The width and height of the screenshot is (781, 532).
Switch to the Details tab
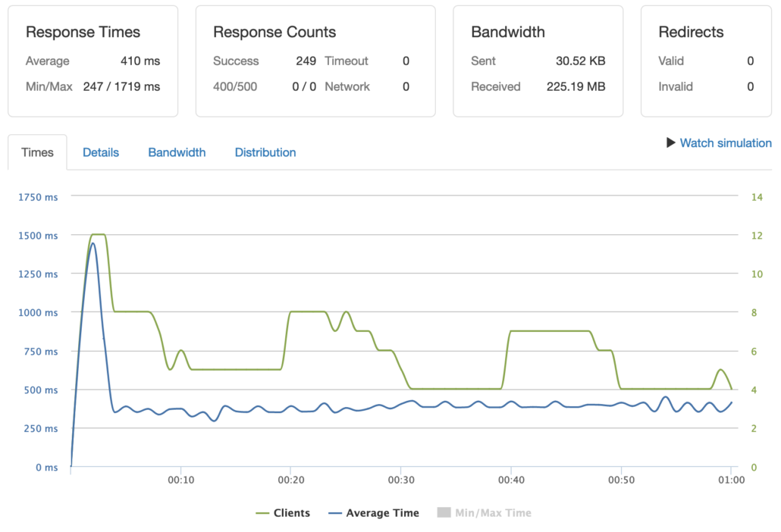(x=101, y=152)
